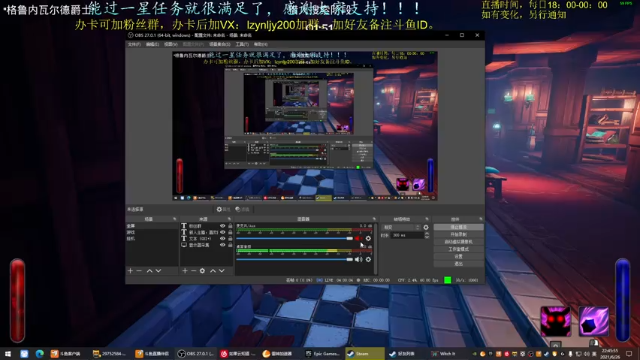Viewport: 640px width, 360px height.
Task: Click the 开始录制 start recording button
Action: [458, 234]
